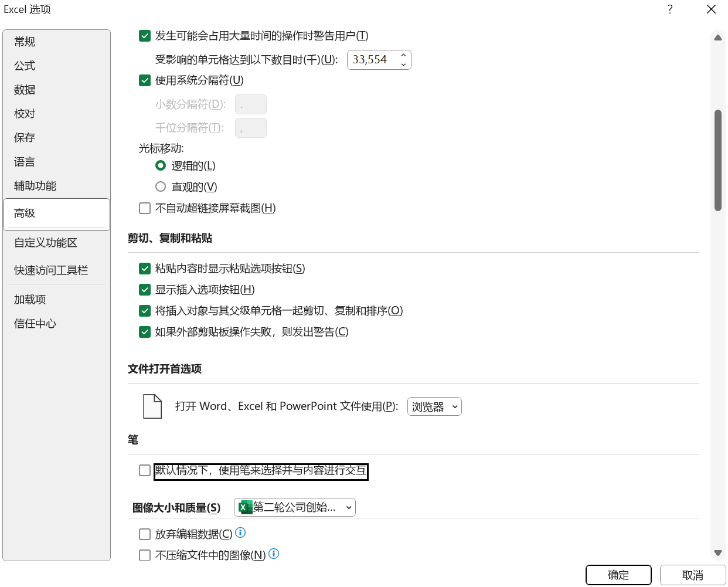This screenshot has height=587, width=728.
Task: Click the help question mark icon
Action: pos(670,9)
